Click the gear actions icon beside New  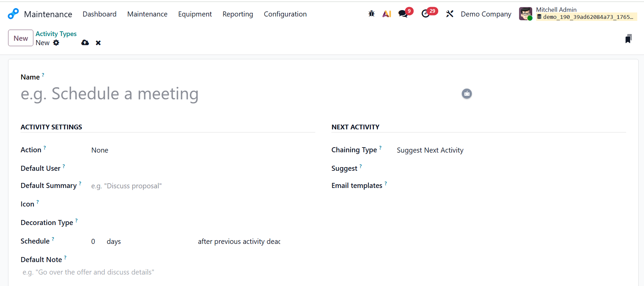point(56,43)
